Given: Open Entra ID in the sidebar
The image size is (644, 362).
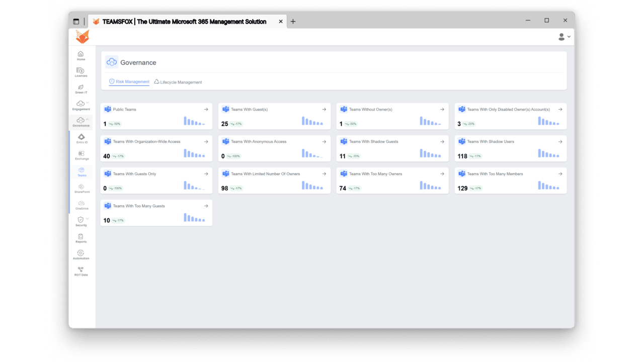Looking at the screenshot, I should click(x=82, y=139).
